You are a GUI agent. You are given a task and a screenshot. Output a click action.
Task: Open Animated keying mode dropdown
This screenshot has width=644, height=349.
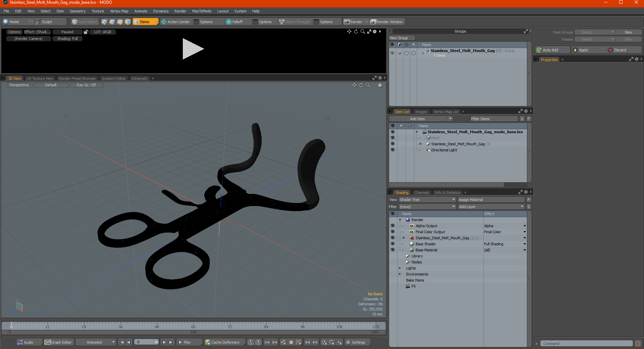[96, 342]
